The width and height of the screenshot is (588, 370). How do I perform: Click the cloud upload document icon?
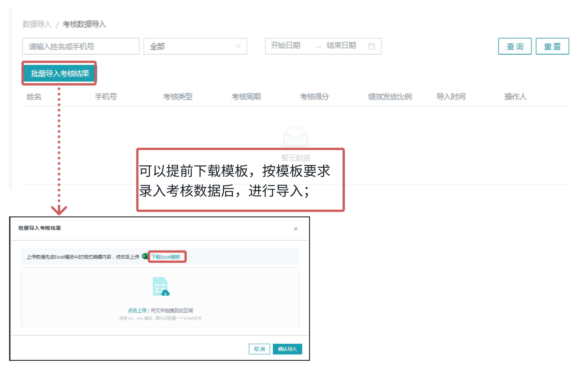(x=161, y=286)
